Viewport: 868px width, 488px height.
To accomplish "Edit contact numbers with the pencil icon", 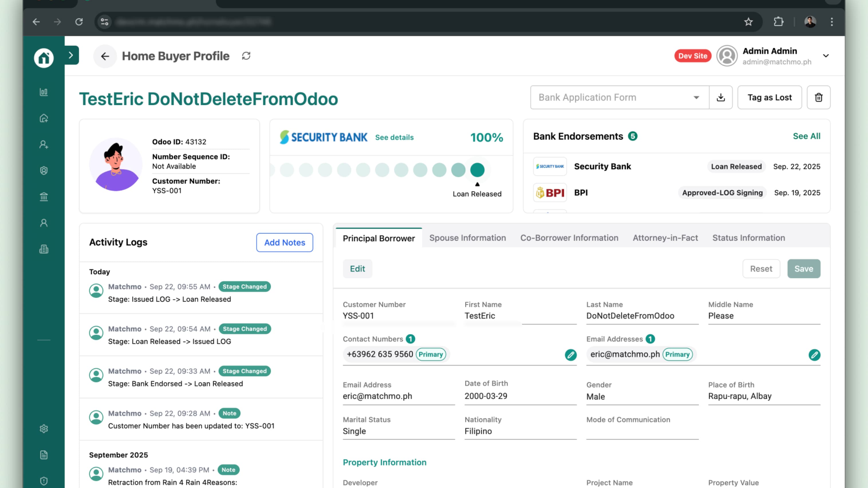I will [571, 355].
